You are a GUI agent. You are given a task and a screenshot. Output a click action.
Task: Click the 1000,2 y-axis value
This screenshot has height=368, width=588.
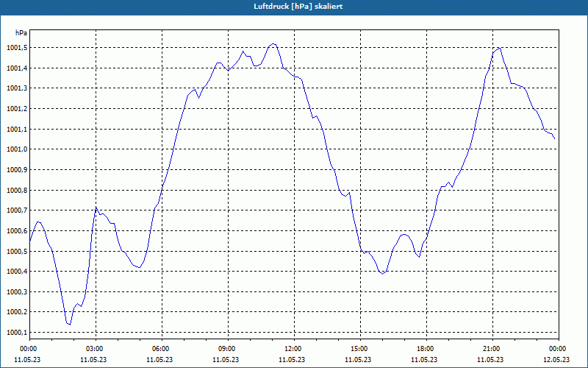click(17, 312)
